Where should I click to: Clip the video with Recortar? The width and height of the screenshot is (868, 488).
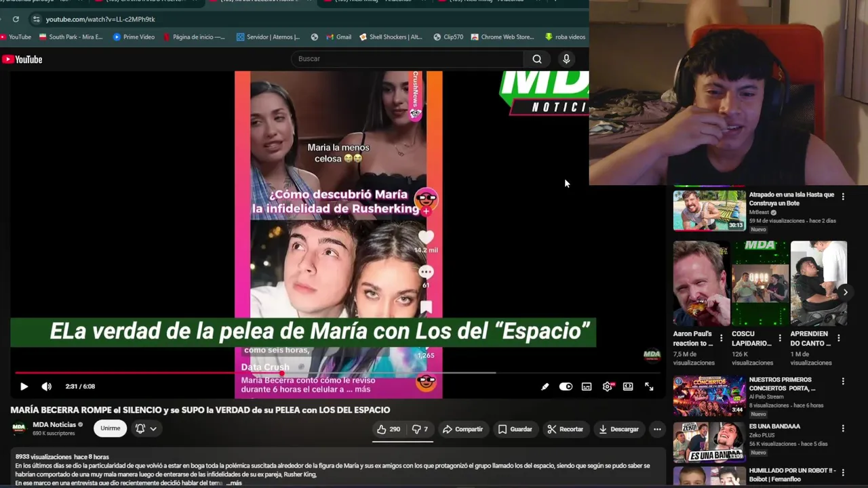[x=566, y=429]
